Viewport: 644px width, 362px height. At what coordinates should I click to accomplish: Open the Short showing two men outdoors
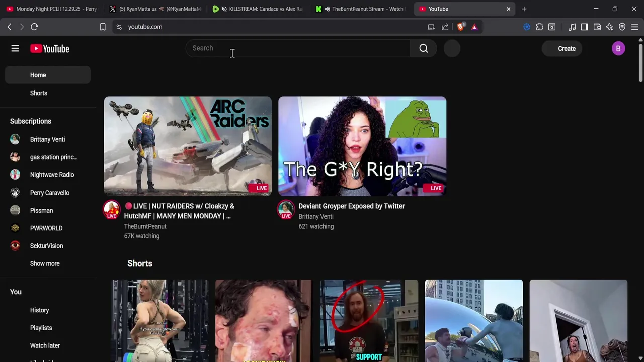coord(474,321)
